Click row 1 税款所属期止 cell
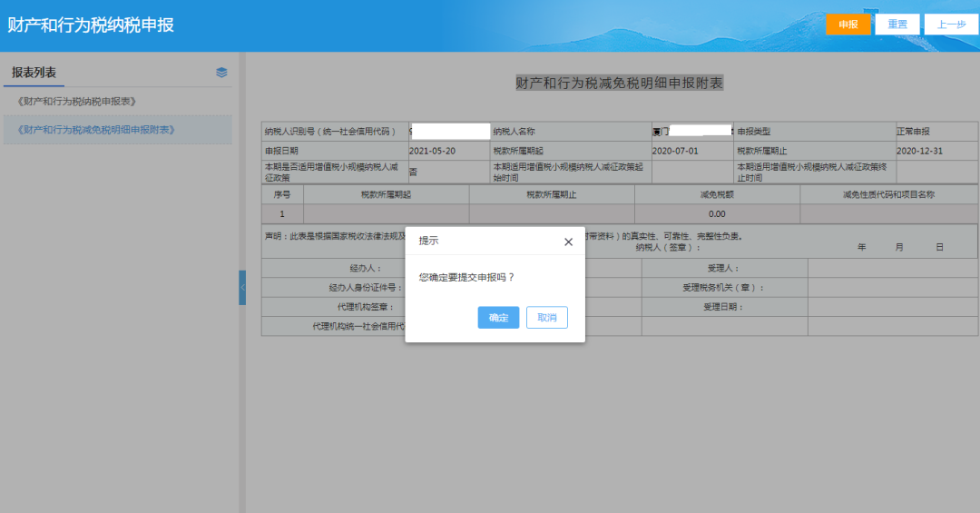The height and width of the screenshot is (513, 980). click(552, 214)
